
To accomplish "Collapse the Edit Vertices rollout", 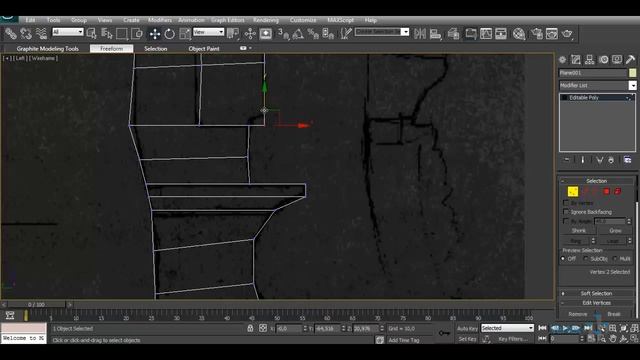I will point(596,303).
